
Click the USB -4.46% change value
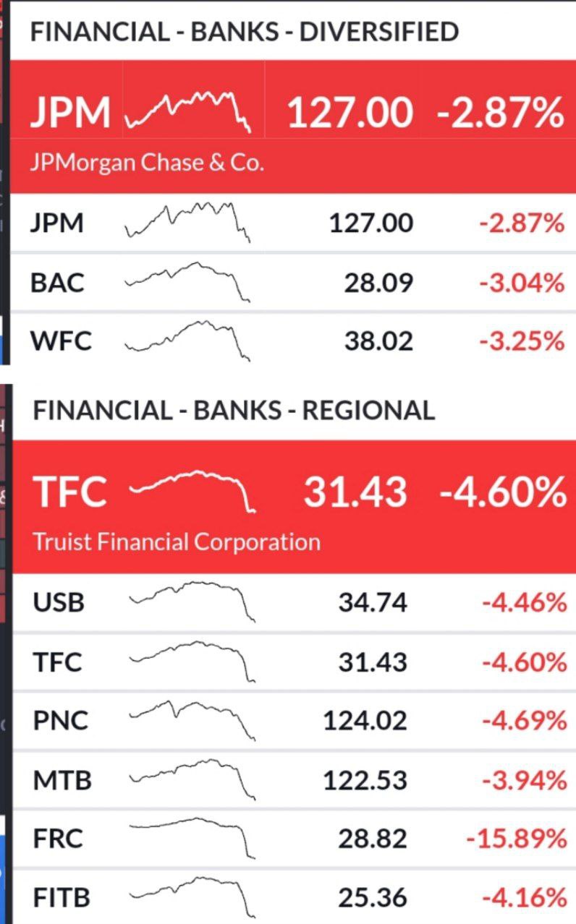coord(523,602)
